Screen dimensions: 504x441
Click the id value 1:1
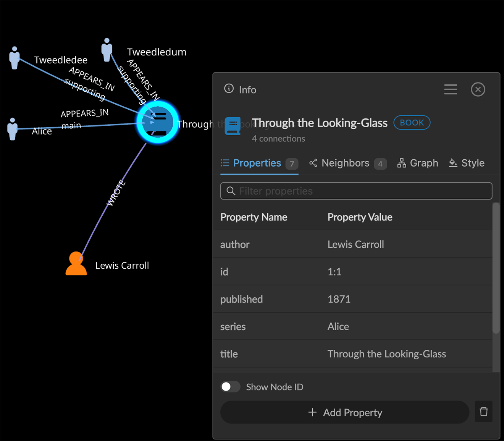coord(334,272)
